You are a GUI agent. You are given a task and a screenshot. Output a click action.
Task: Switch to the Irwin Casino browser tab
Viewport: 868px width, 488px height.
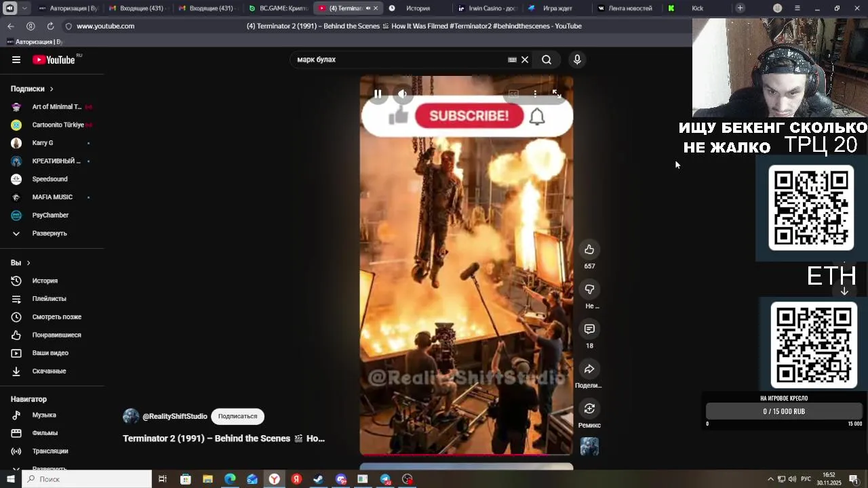[x=487, y=8]
